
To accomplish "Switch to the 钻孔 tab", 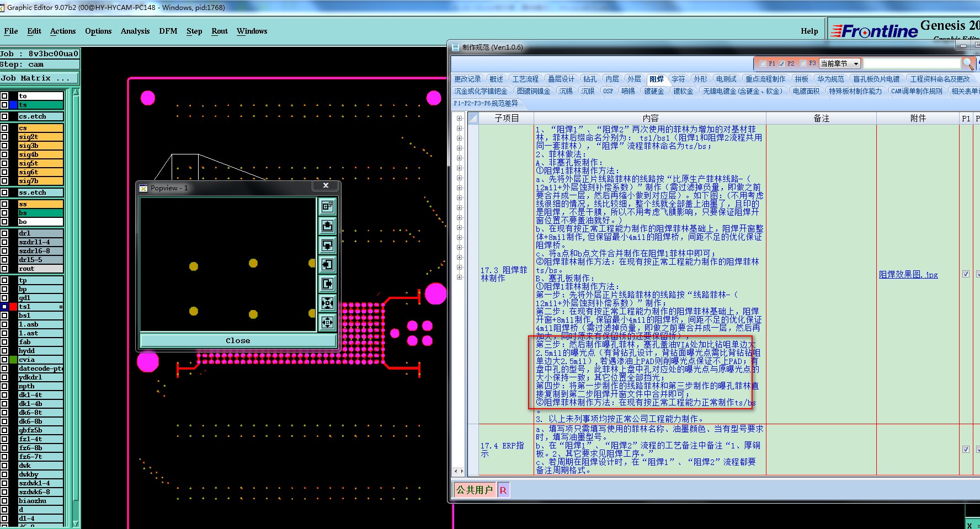I will click(x=590, y=79).
